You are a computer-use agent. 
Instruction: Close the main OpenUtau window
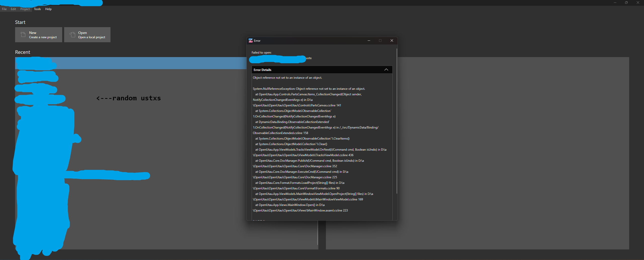638,3
